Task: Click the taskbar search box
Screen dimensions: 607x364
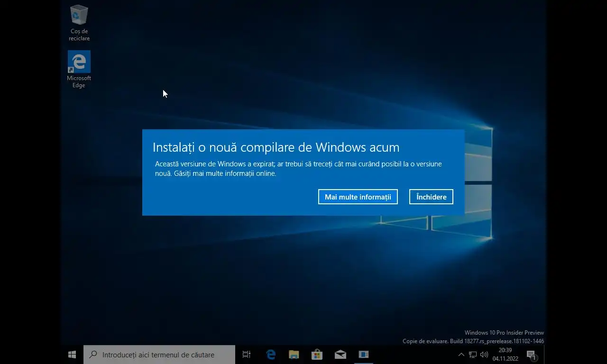Action: click(x=159, y=355)
